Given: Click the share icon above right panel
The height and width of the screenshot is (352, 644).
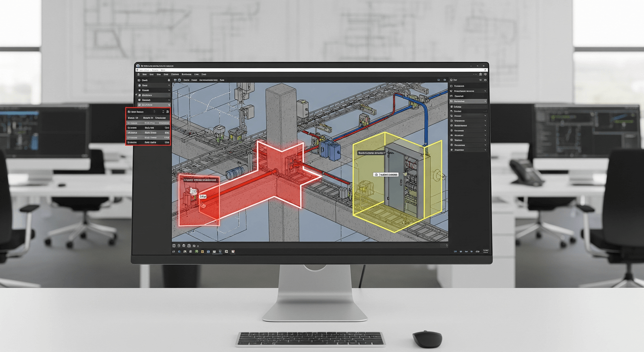Looking at the screenshot, I should pyautogui.click(x=480, y=74).
